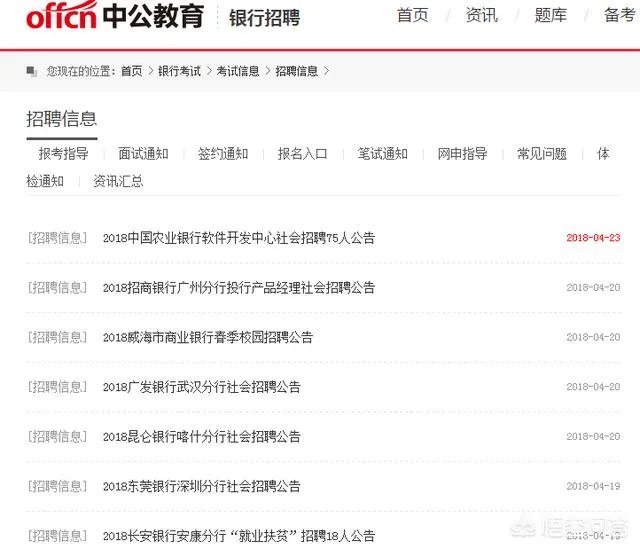Go to 首页 in the breadcrumb

pos(131,71)
